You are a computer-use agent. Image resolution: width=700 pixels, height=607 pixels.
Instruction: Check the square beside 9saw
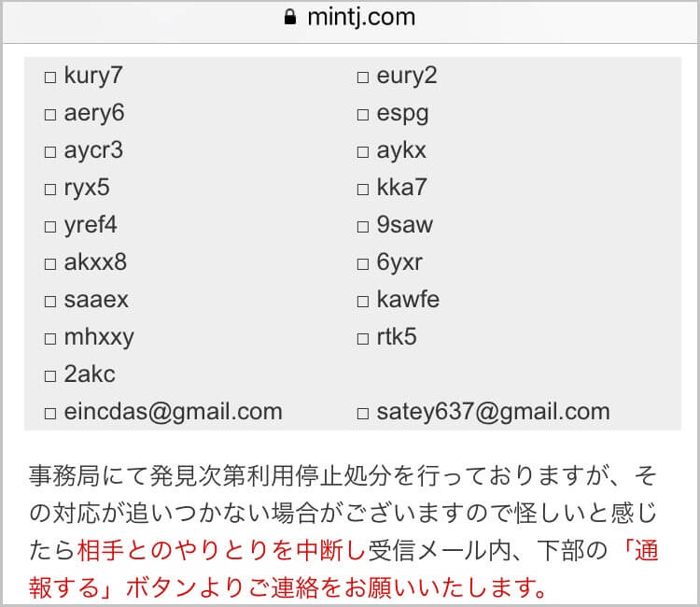(363, 226)
